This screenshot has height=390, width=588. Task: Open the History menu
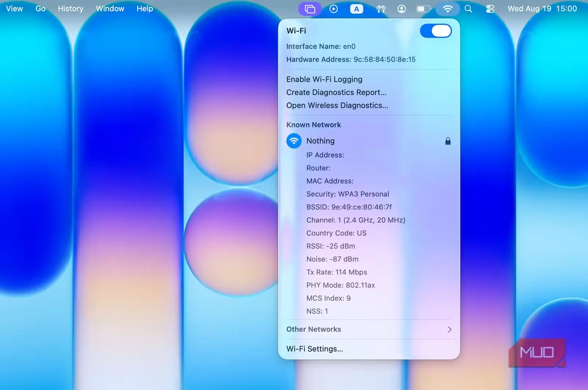(71, 8)
